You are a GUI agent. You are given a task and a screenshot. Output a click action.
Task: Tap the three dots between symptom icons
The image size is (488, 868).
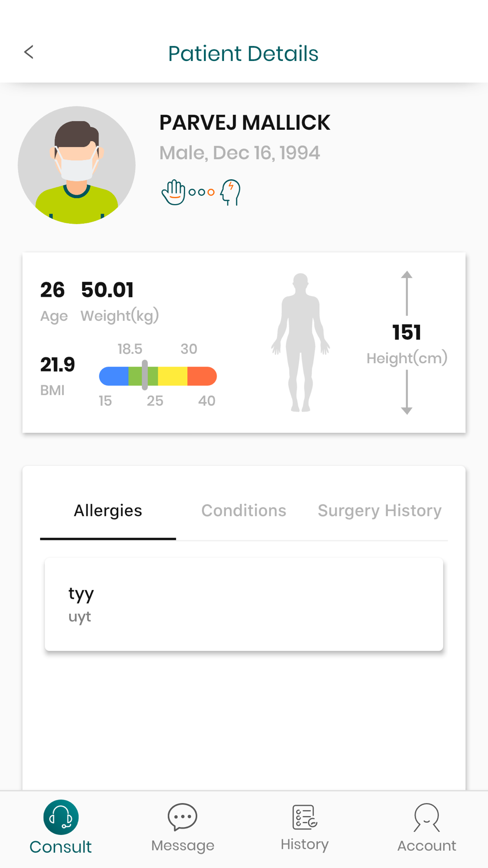tap(202, 192)
